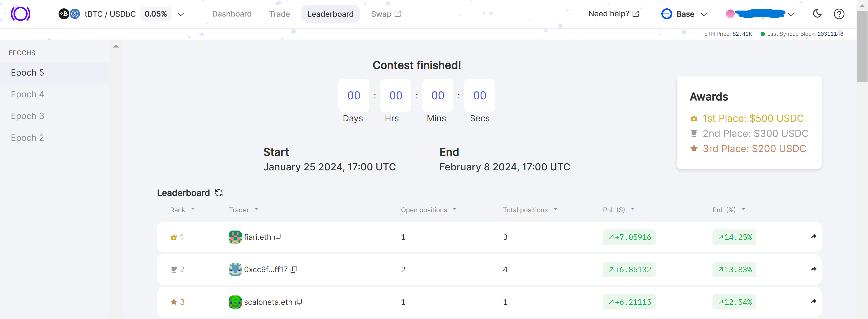Image resolution: width=868 pixels, height=319 pixels.
Task: Click the purple app logo icon
Action: [21, 14]
